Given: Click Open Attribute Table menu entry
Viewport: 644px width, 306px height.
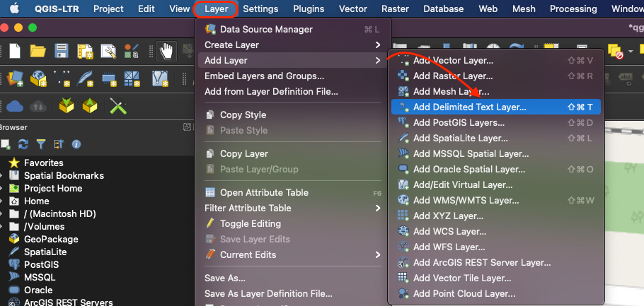Looking at the screenshot, I should [293, 192].
